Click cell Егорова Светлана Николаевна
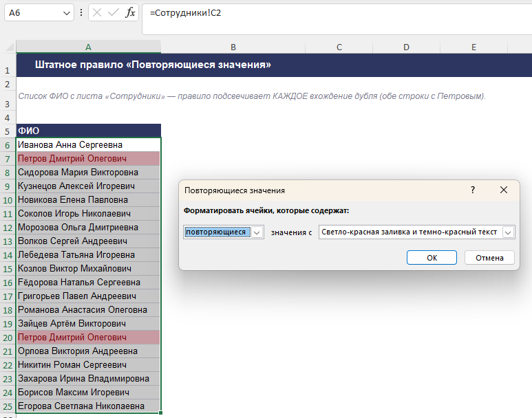The width and height of the screenshot is (532, 418). [88, 406]
